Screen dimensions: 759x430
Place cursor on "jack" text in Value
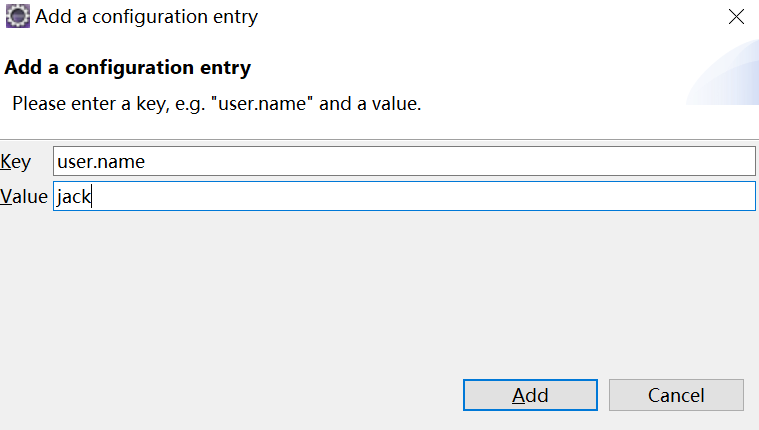73,196
